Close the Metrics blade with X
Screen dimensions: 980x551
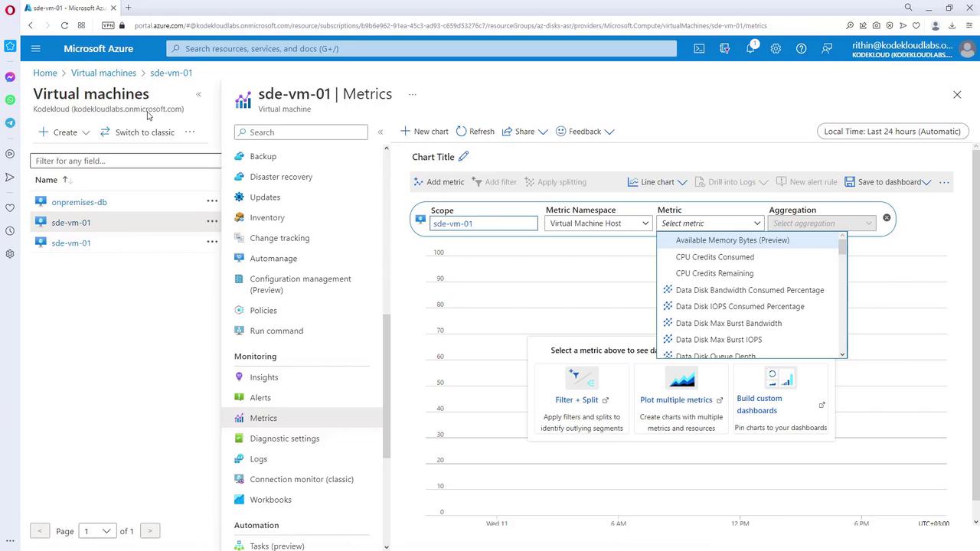point(957,95)
